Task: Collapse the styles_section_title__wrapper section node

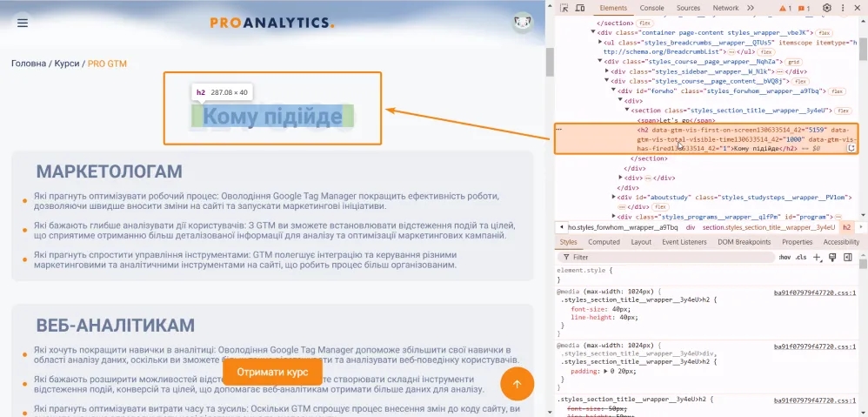Action: click(x=627, y=111)
